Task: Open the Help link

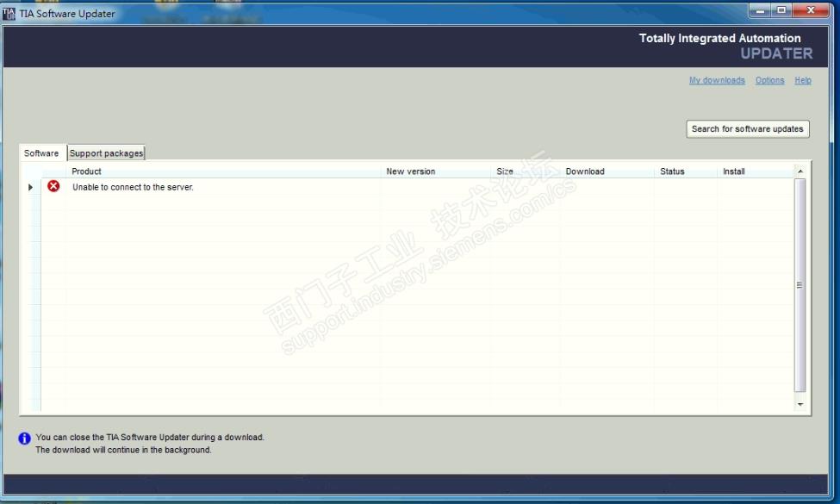Action: [x=802, y=80]
